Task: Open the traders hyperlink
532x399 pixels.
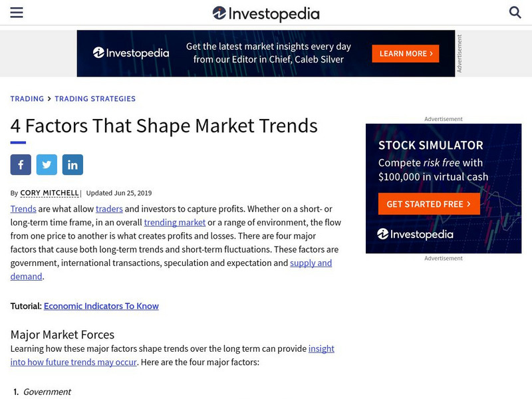Action: (110, 209)
